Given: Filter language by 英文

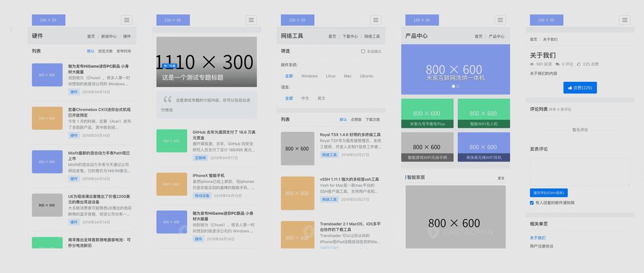Looking at the screenshot, I should (x=321, y=98).
